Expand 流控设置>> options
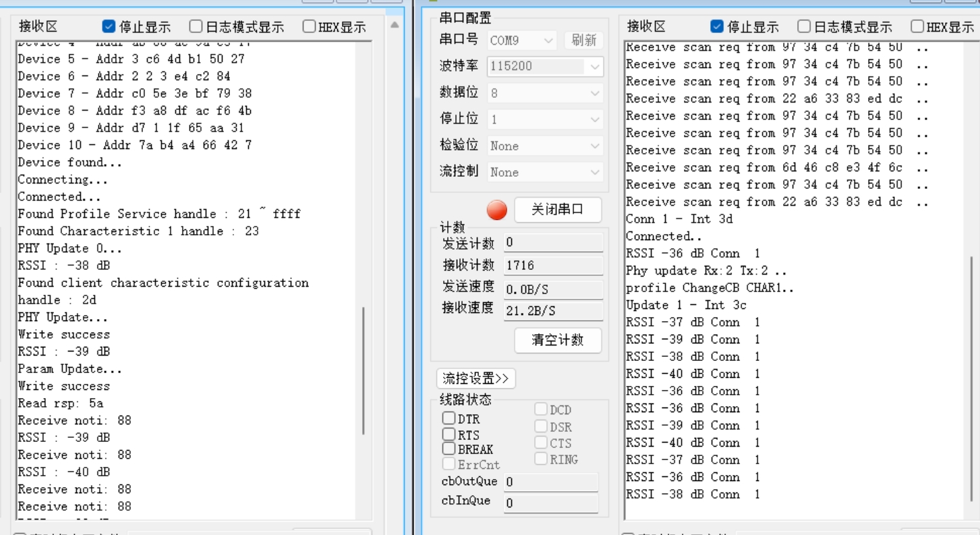The height and width of the screenshot is (535, 980). click(x=476, y=378)
